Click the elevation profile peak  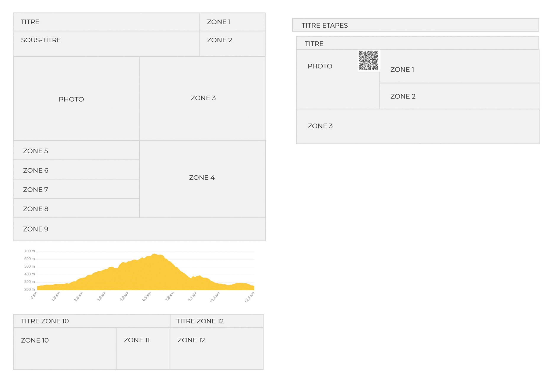pyautogui.click(x=155, y=255)
